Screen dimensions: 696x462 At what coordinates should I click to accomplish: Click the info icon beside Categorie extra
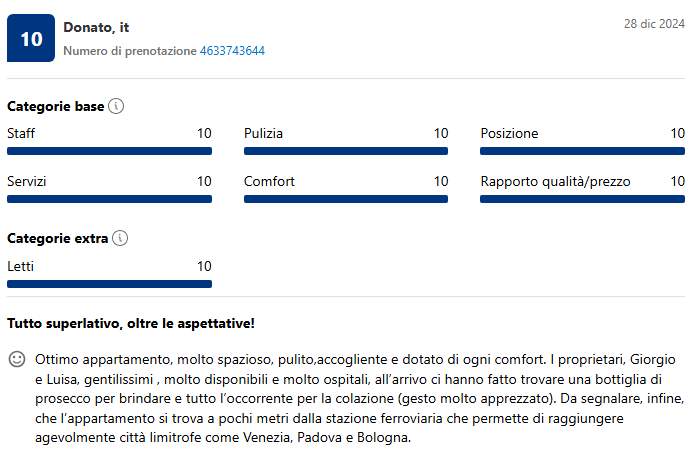tap(120, 239)
